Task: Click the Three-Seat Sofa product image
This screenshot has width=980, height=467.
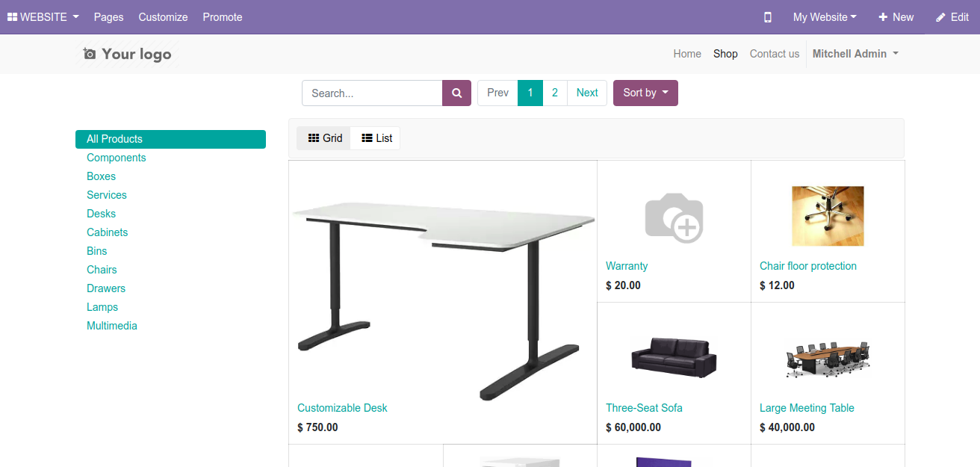Action: (x=674, y=356)
